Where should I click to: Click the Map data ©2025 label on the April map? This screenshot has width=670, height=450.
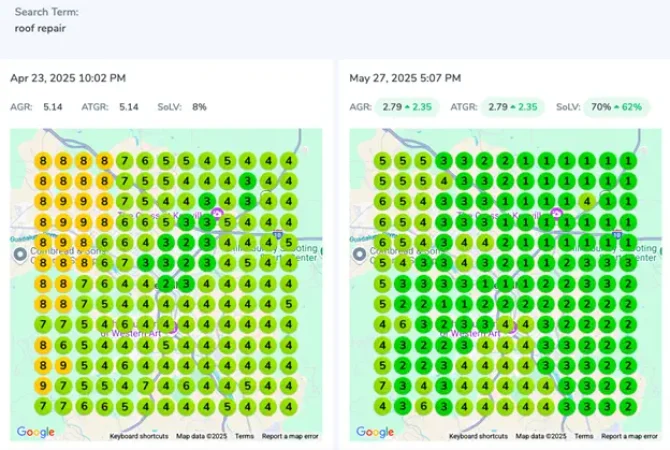click(202, 436)
